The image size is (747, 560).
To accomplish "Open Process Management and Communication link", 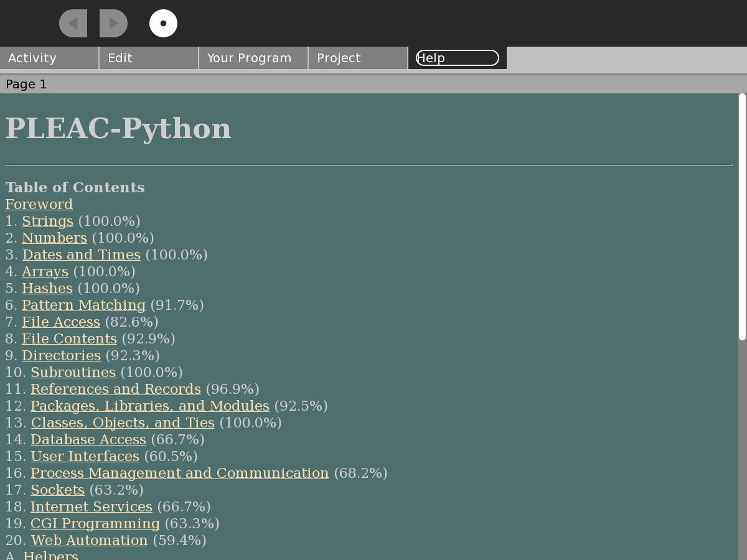I will pyautogui.click(x=179, y=473).
